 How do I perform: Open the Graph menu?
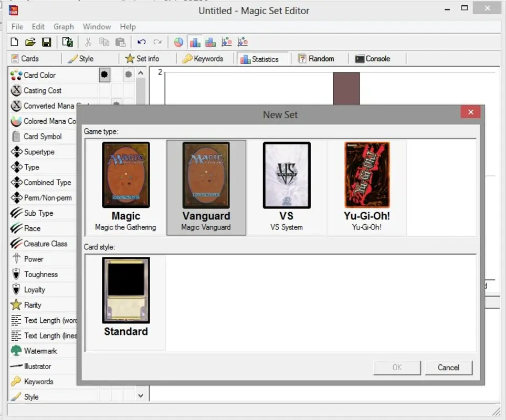pos(64,26)
